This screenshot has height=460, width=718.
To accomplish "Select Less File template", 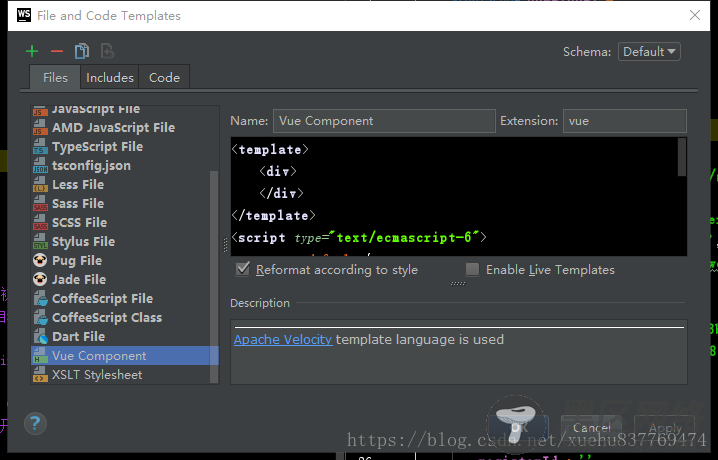I will [125, 184].
